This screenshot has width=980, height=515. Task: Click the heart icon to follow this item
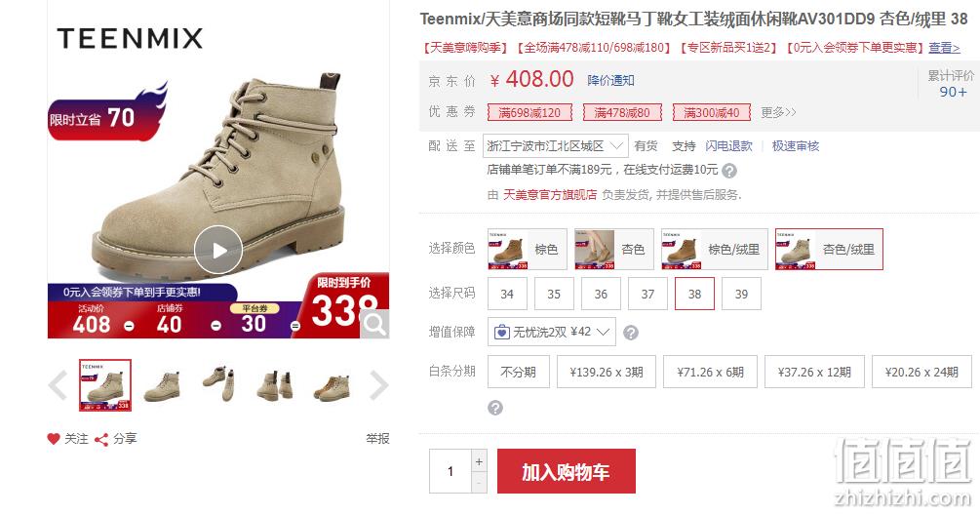(54, 439)
